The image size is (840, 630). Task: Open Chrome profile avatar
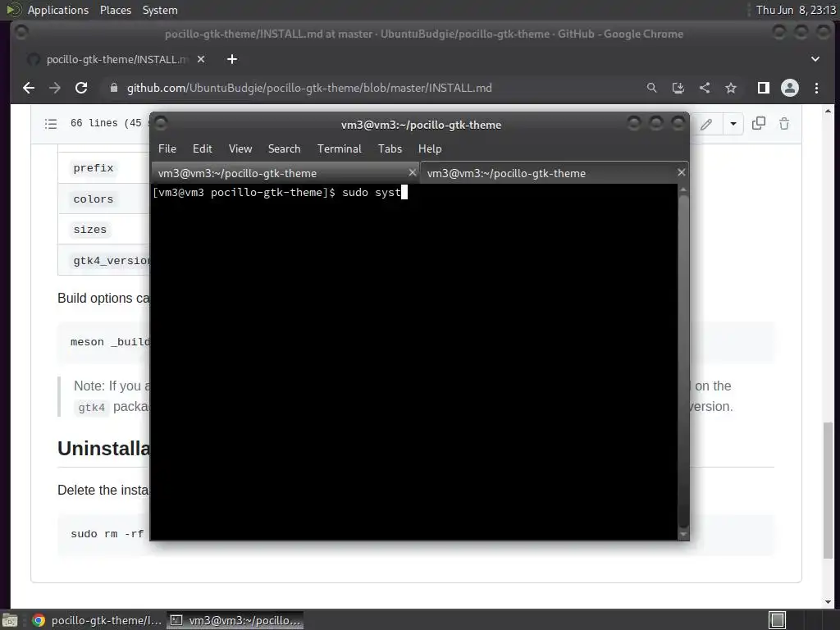click(790, 88)
